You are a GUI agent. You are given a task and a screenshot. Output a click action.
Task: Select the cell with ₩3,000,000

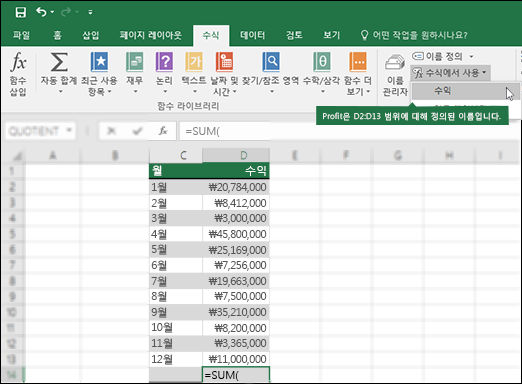pos(236,218)
